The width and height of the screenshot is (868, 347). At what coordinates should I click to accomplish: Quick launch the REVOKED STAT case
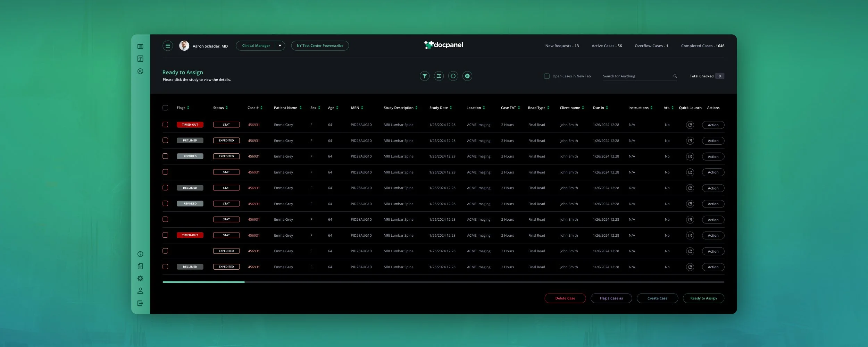coord(690,204)
